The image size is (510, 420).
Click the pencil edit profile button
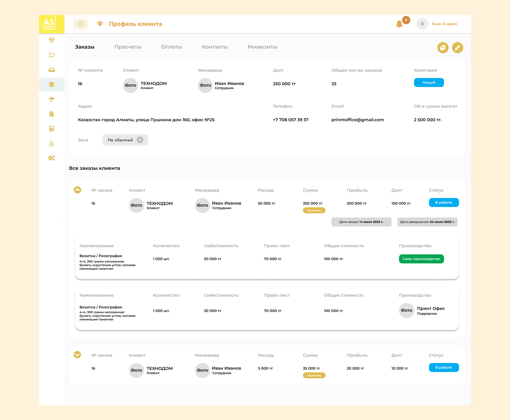pos(457,47)
